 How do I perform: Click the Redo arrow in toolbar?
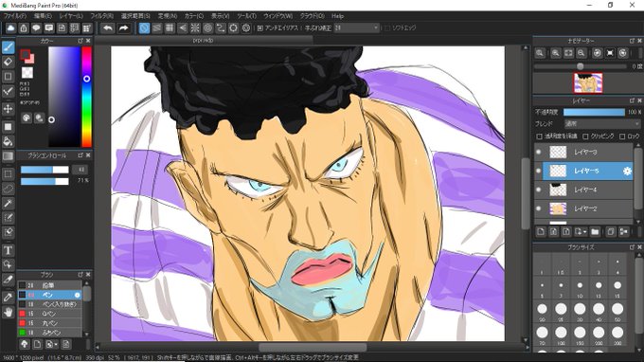coord(123,27)
